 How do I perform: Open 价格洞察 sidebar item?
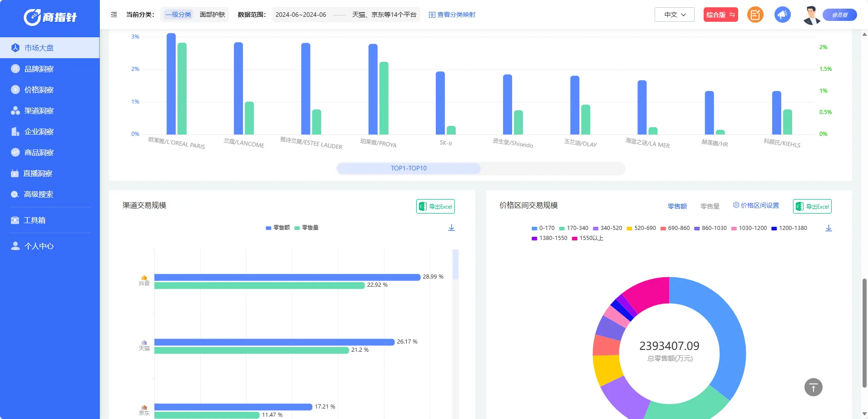[50, 90]
